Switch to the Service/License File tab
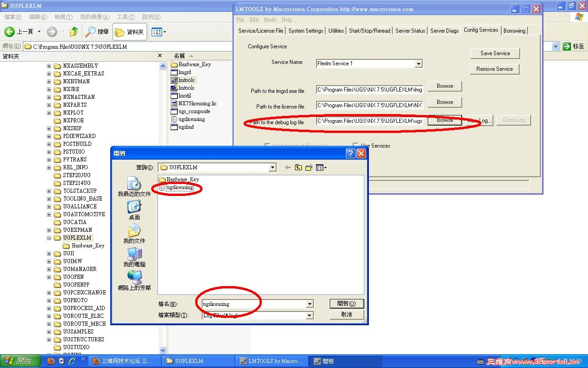 tap(260, 31)
